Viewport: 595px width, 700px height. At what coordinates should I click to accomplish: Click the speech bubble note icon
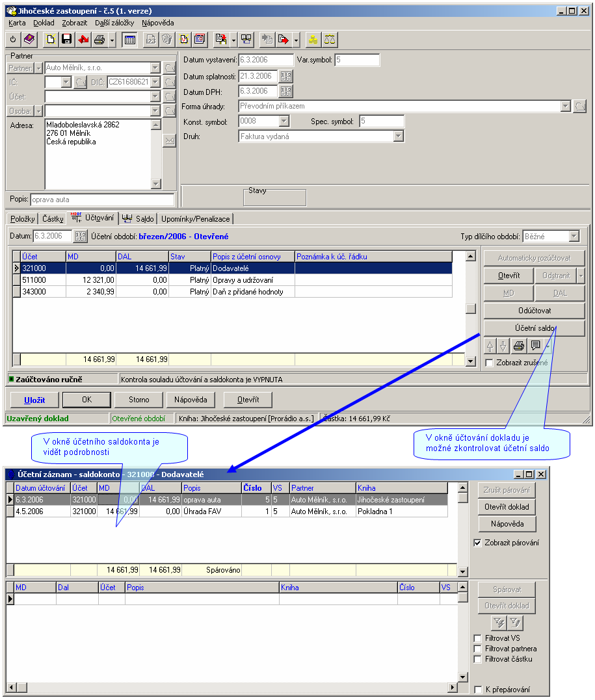point(535,346)
